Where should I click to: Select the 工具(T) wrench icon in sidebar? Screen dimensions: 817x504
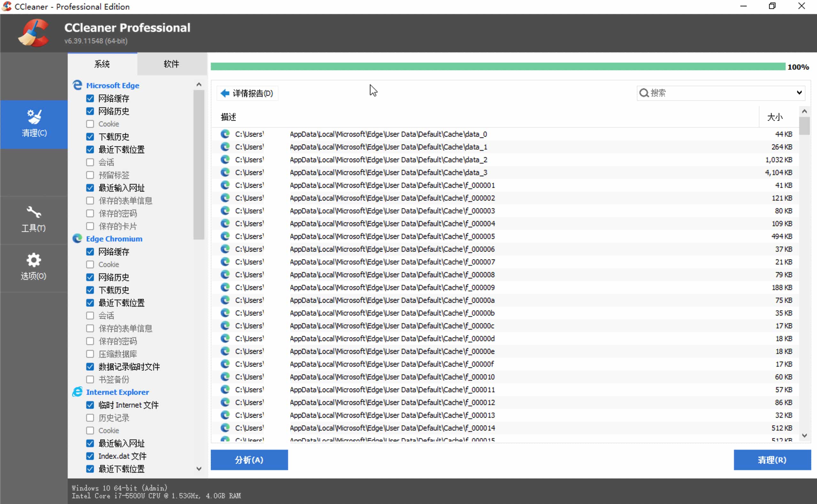33,212
